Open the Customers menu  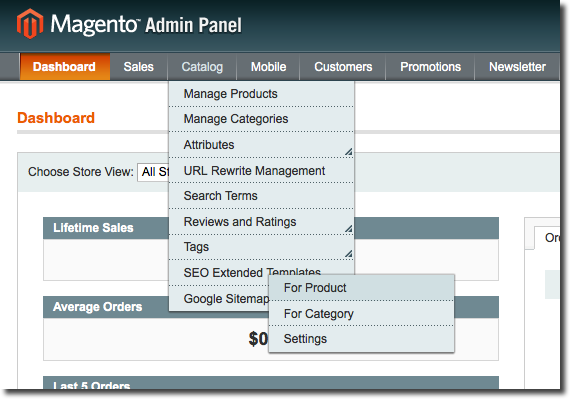tap(343, 66)
